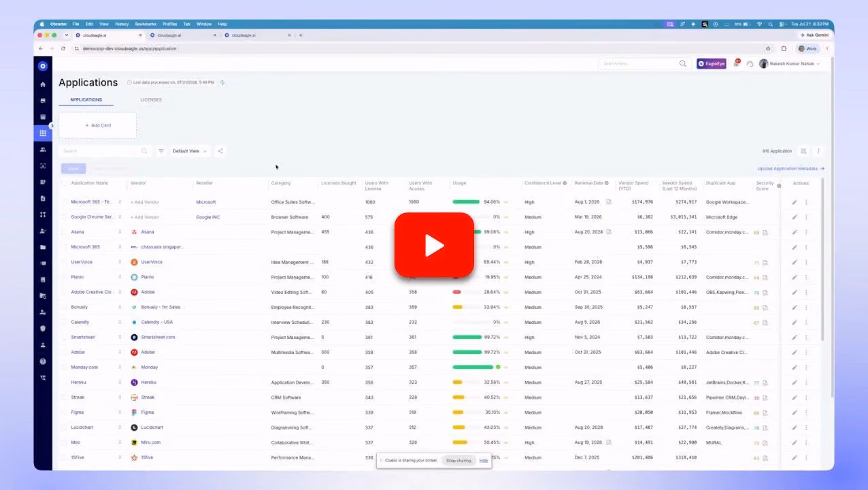Tick the checkbox for the Asana row
This screenshot has width=868, height=490.
(65, 232)
